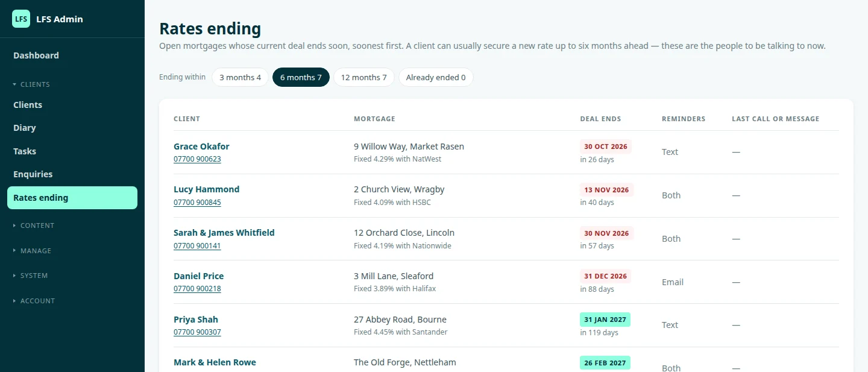Click the 3 Mill Lane, Sleaford mortgage

(394, 276)
